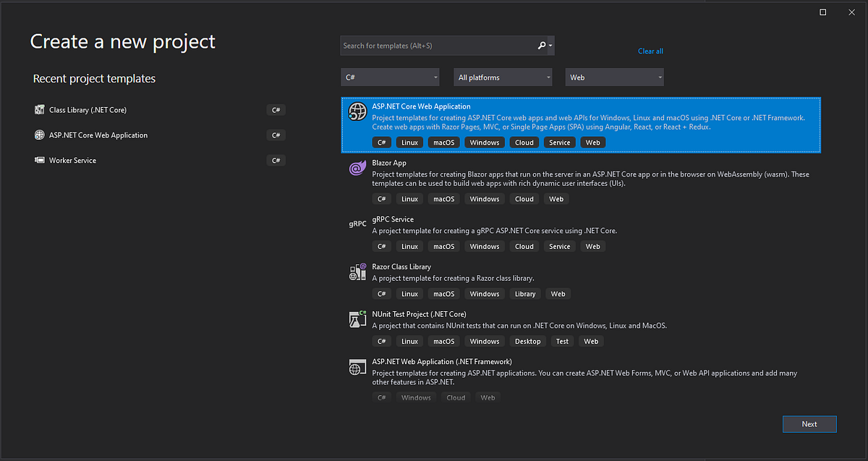This screenshot has width=868, height=461.
Task: Click the ASP.NET Web Application (.NET Framework) icon
Action: 357,367
